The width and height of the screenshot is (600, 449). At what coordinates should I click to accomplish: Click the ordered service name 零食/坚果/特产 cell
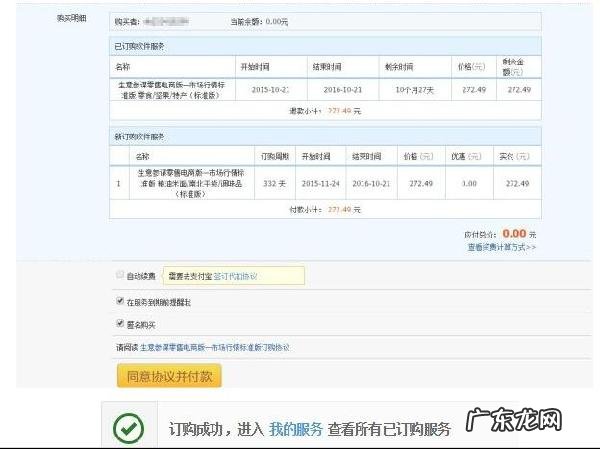tap(172, 90)
